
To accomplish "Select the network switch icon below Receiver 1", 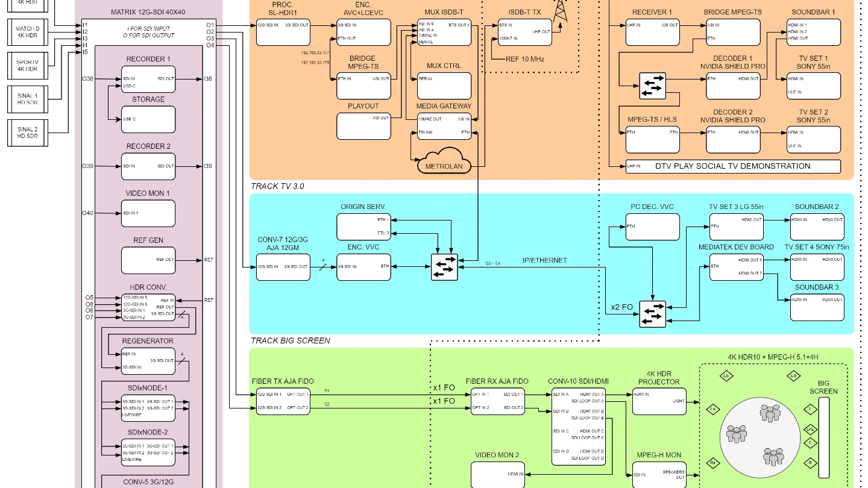I will pos(652,87).
